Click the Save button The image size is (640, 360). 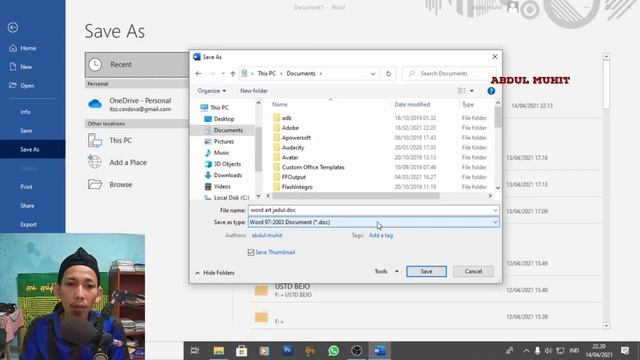point(426,271)
